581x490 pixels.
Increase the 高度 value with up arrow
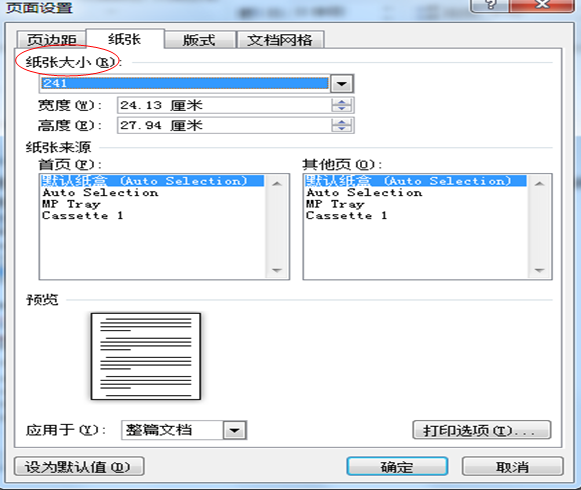pyautogui.click(x=342, y=122)
